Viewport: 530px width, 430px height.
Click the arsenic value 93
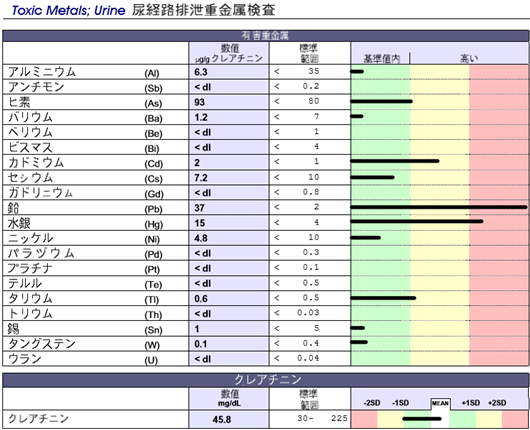point(199,102)
